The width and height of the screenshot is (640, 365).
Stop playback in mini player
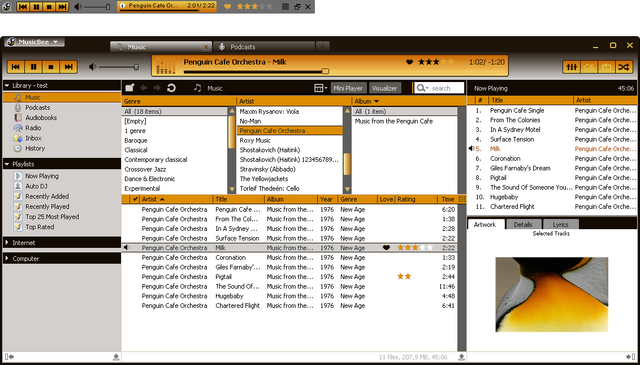(49, 7)
